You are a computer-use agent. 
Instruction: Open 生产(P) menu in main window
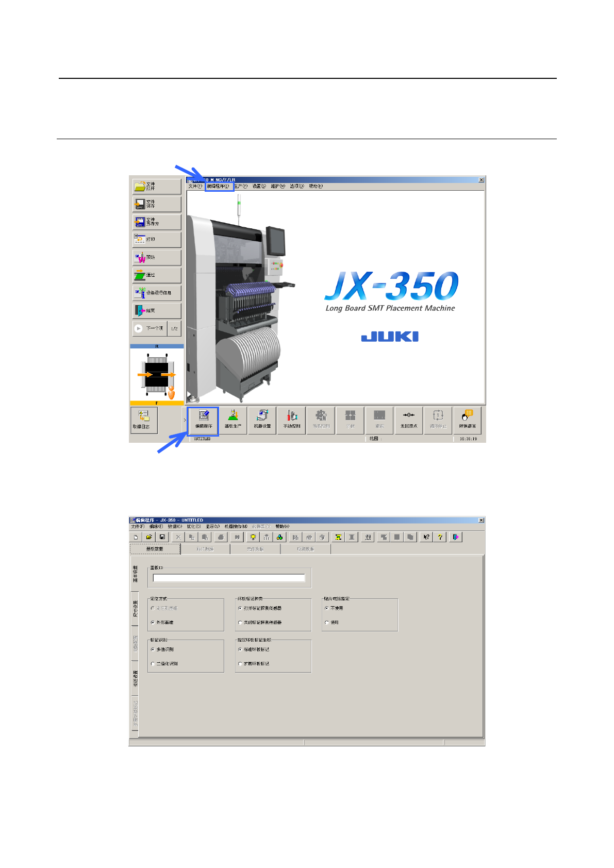pos(241,186)
